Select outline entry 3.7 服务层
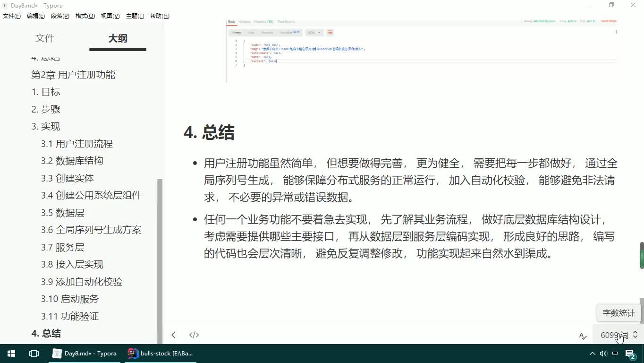The width and height of the screenshot is (644, 363). pyautogui.click(x=62, y=247)
